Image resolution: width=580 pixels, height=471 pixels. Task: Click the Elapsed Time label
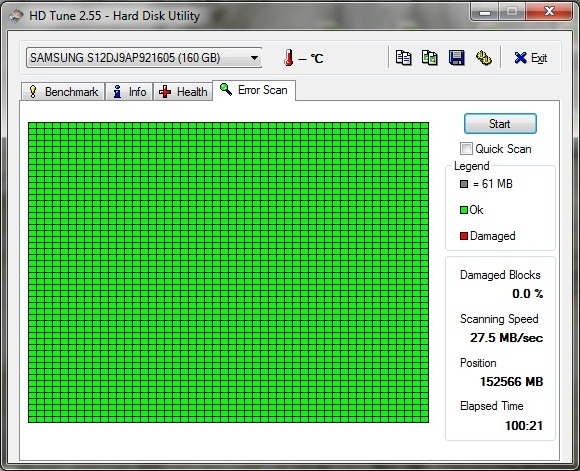[x=492, y=406]
